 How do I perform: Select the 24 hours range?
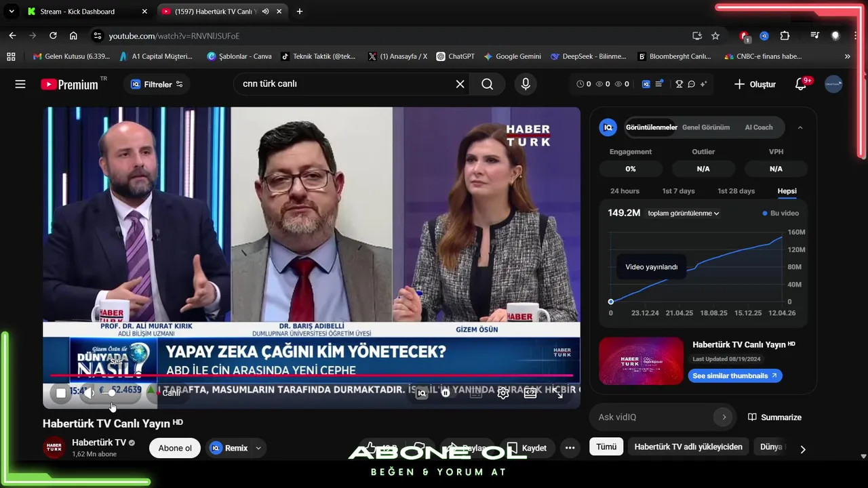click(625, 191)
